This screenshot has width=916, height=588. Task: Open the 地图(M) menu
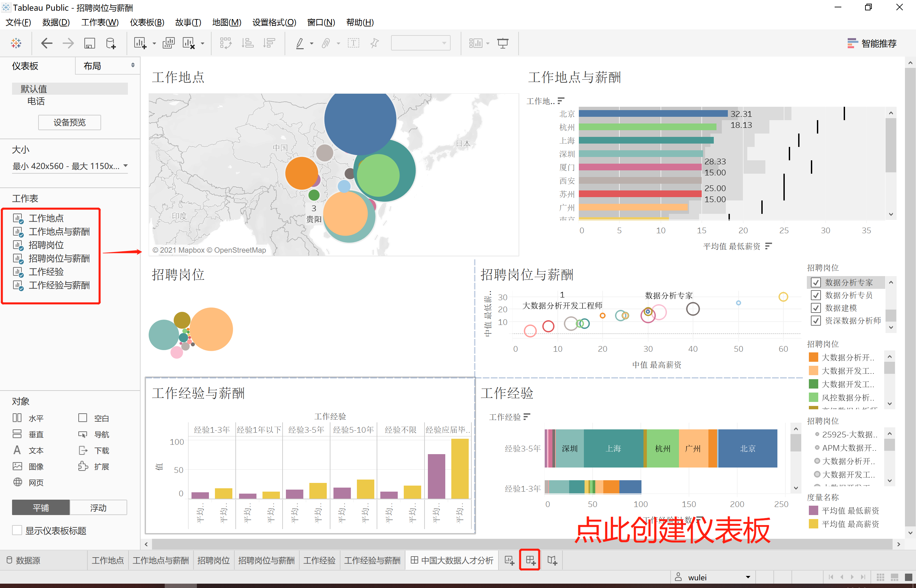pyautogui.click(x=227, y=22)
